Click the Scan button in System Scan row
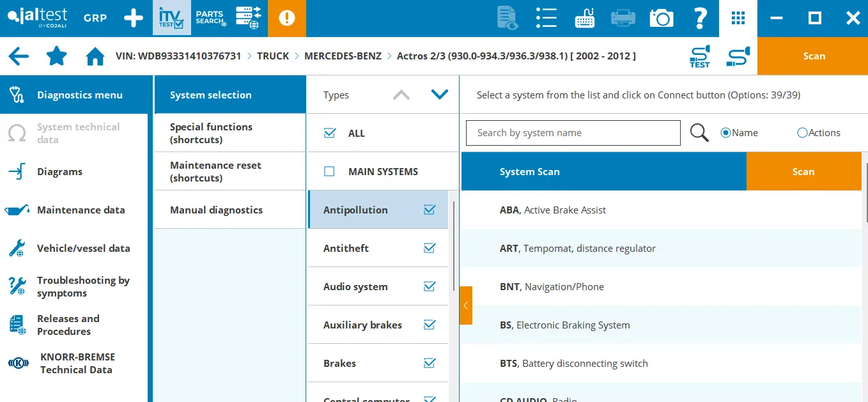Image resolution: width=868 pixels, height=402 pixels. [803, 171]
